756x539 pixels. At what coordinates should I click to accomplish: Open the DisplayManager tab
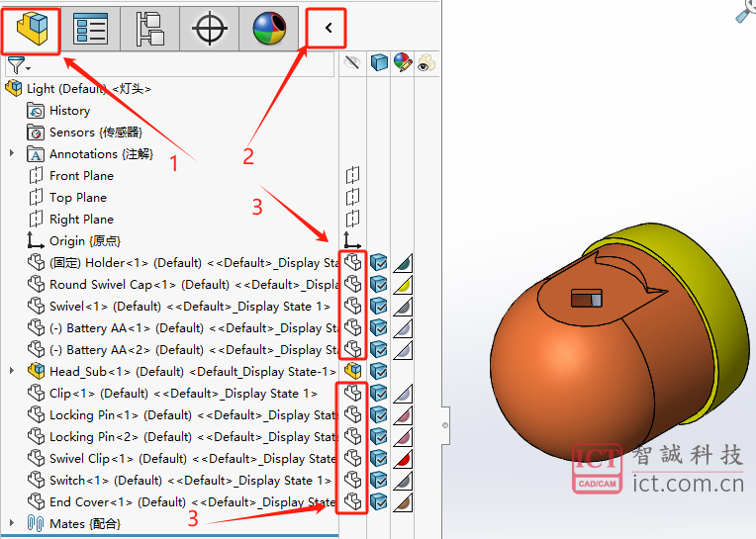tap(269, 29)
